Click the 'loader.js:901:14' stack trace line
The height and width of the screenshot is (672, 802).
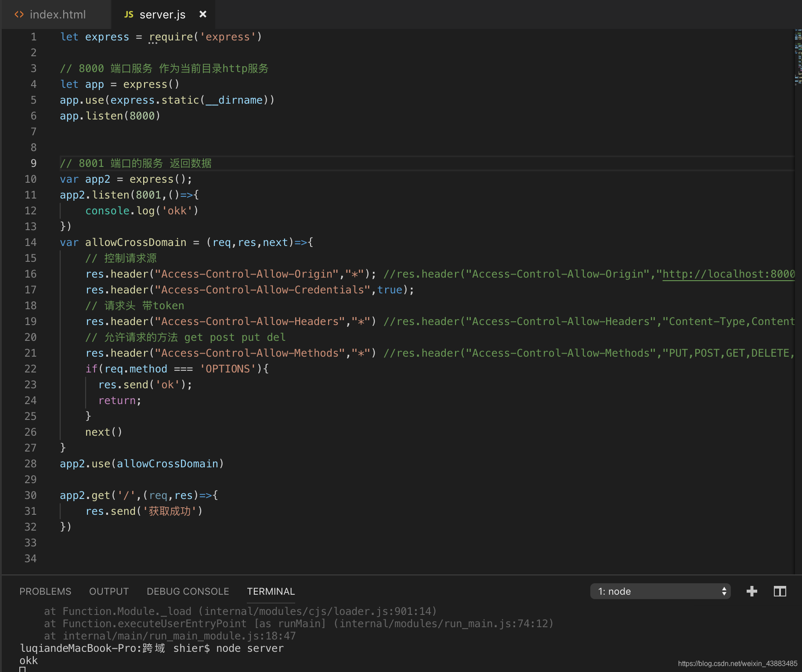[x=240, y=611]
